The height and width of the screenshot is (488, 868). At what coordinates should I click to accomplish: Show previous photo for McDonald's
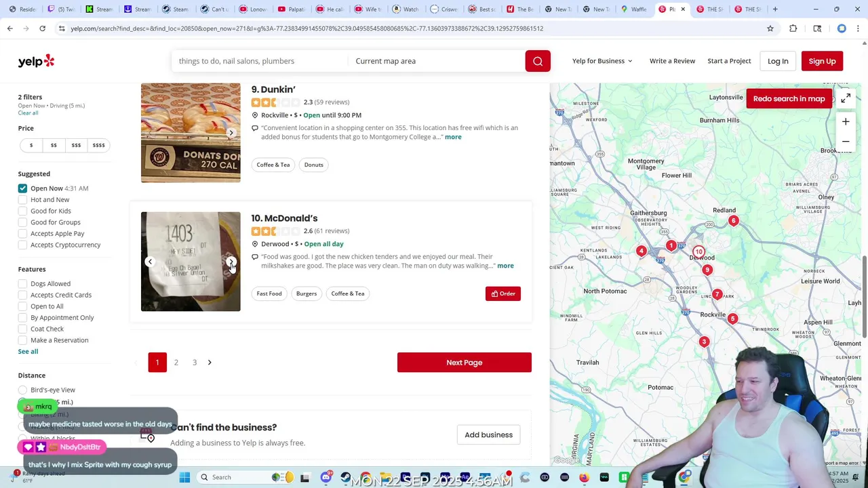[150, 262]
